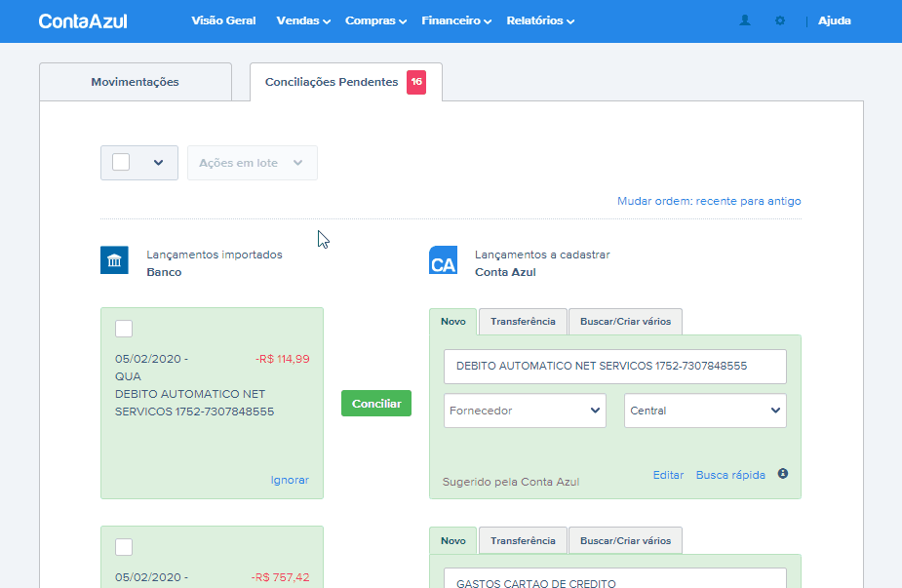Expand the Vendas menu
This screenshot has width=902, height=588.
[303, 20]
